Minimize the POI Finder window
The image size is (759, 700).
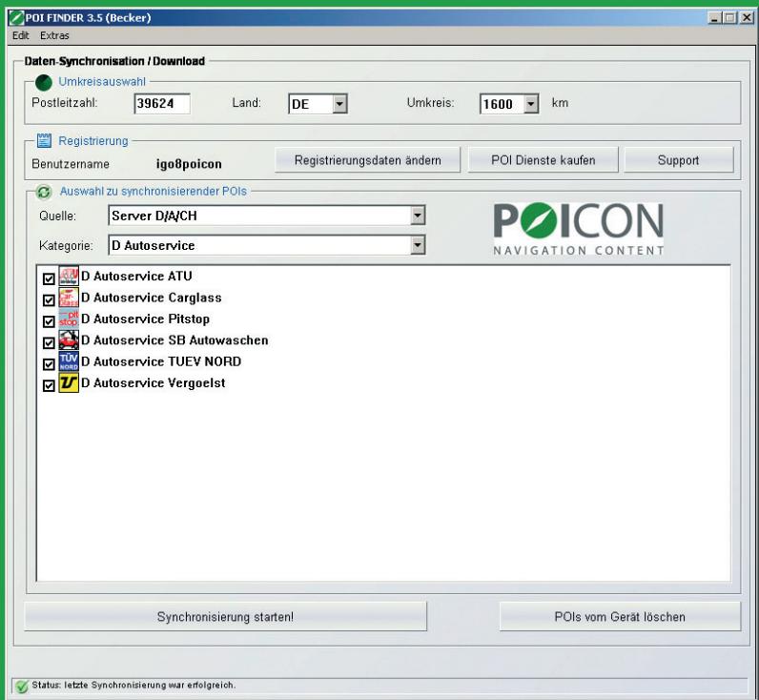pos(714,18)
